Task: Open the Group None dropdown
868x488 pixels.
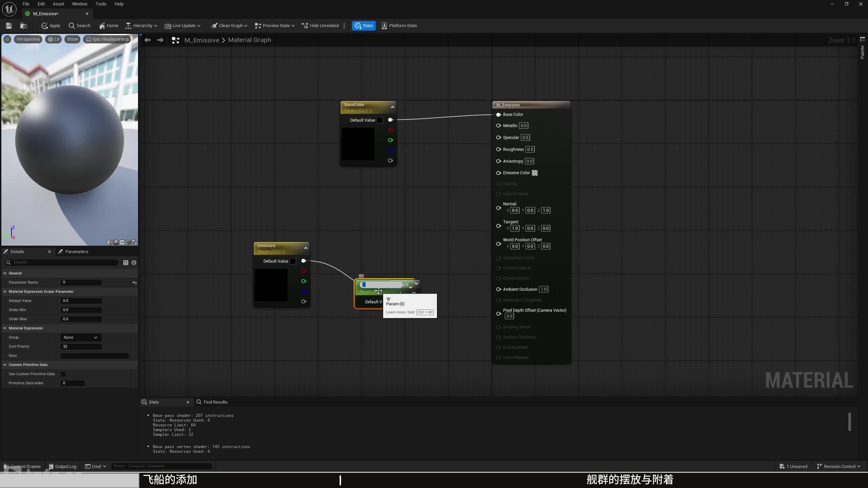Action: tap(81, 338)
